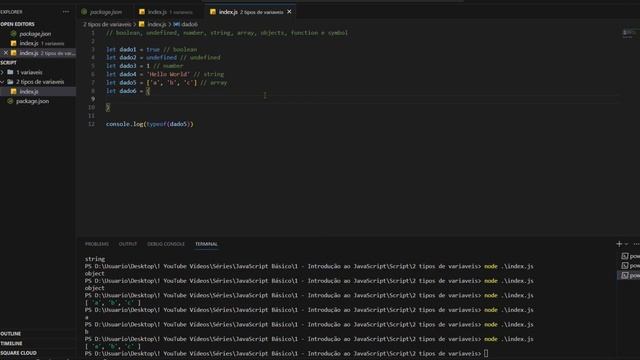Click 'dado6' symbol breadcrumb segment
The image size is (640, 360).
pyautogui.click(x=190, y=24)
